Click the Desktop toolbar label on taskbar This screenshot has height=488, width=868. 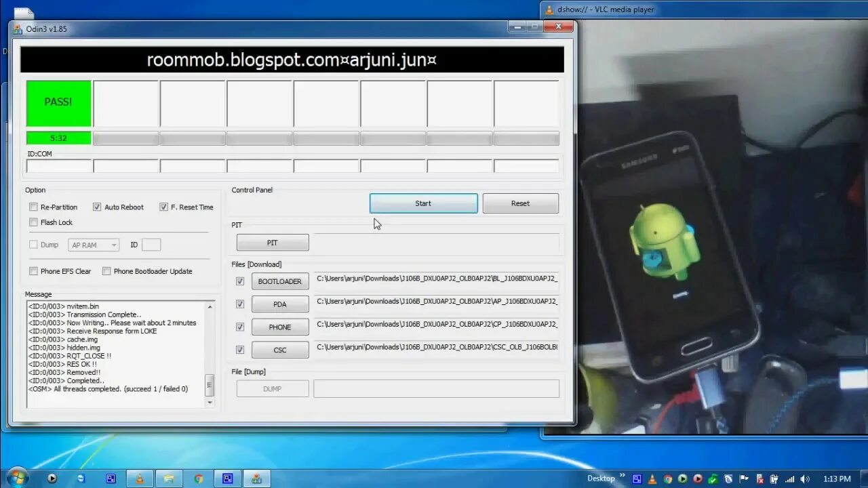pyautogui.click(x=601, y=479)
